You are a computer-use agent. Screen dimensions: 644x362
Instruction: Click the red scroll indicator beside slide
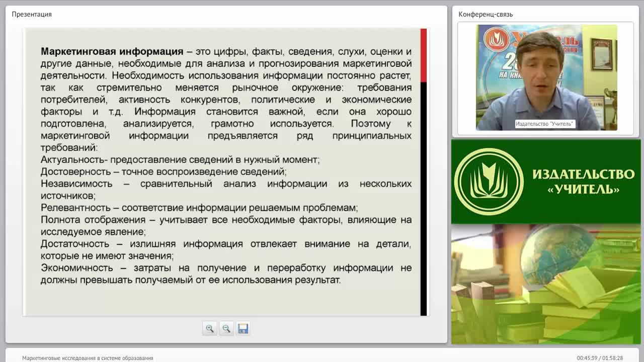pyautogui.click(x=424, y=55)
